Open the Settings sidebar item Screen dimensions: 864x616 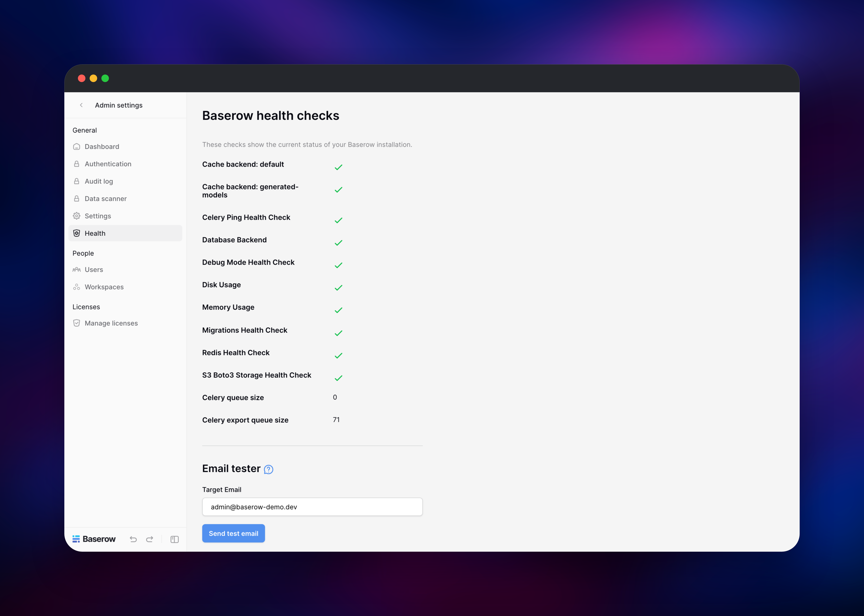click(x=125, y=216)
